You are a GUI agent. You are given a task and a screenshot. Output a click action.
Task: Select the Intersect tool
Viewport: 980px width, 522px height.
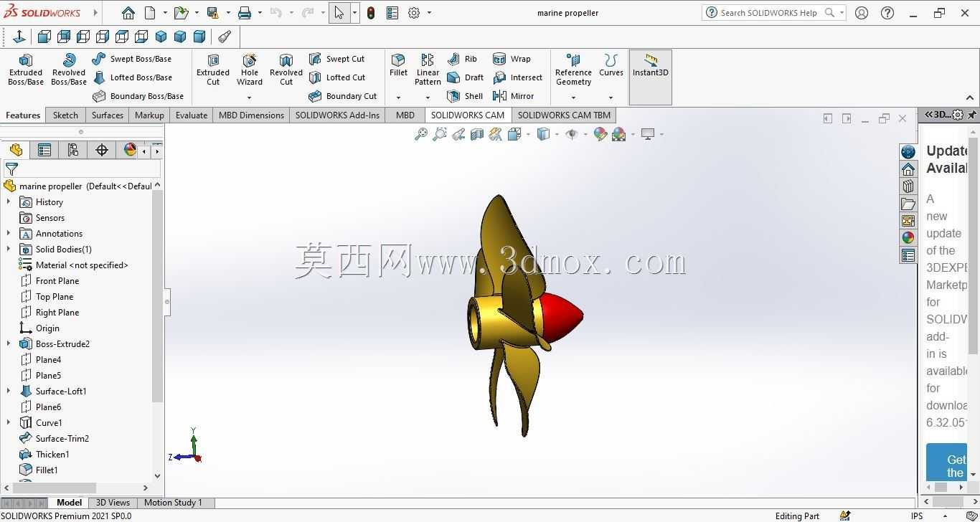[x=517, y=77]
